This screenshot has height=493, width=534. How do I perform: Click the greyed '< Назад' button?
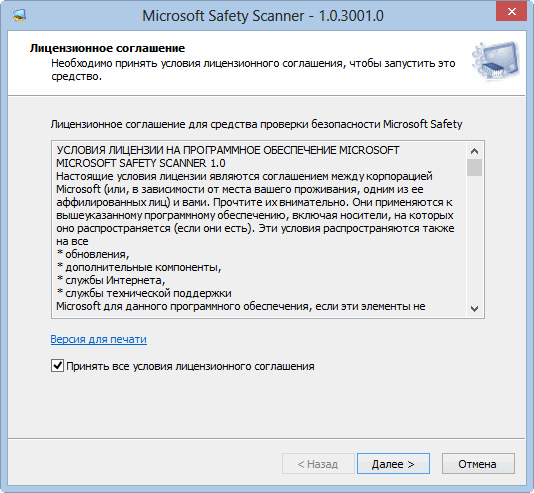click(x=318, y=464)
